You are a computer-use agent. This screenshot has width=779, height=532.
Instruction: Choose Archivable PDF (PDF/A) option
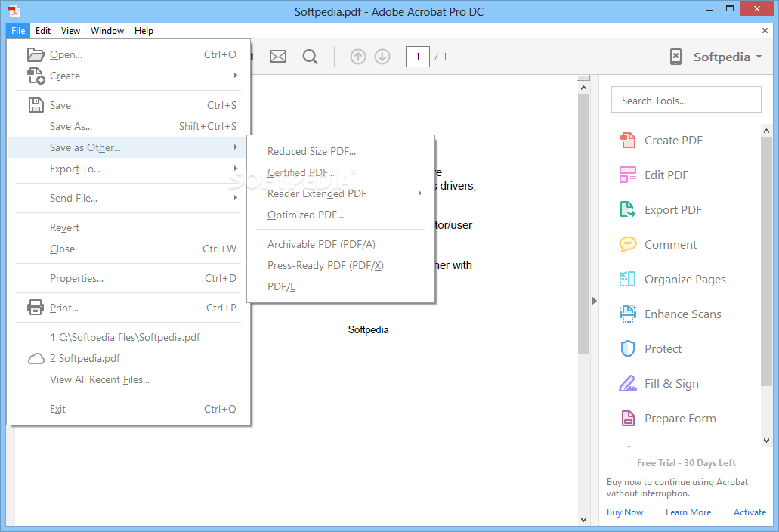coord(341,244)
